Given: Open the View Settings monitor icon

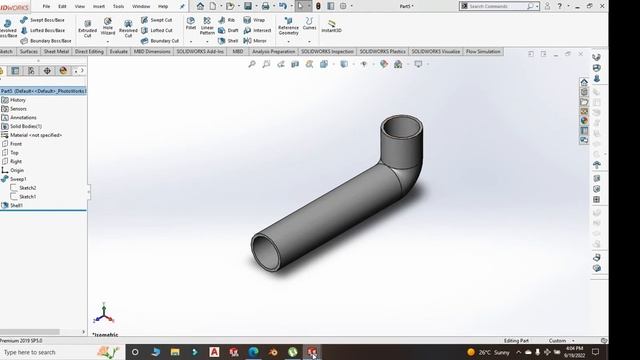Looking at the screenshot, I should click(x=418, y=64).
